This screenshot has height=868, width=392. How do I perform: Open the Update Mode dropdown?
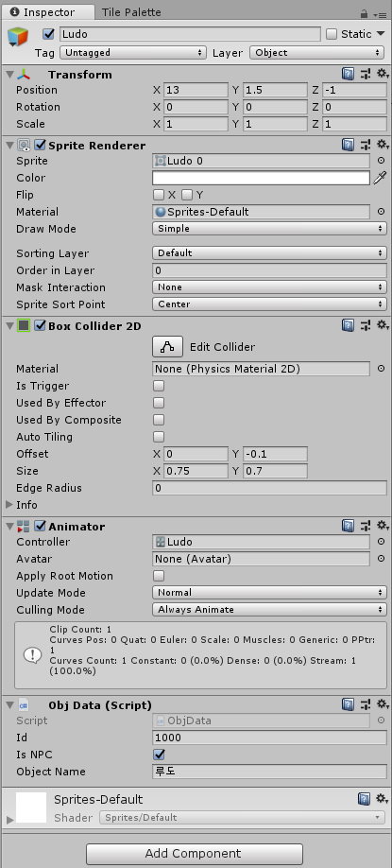tap(269, 592)
